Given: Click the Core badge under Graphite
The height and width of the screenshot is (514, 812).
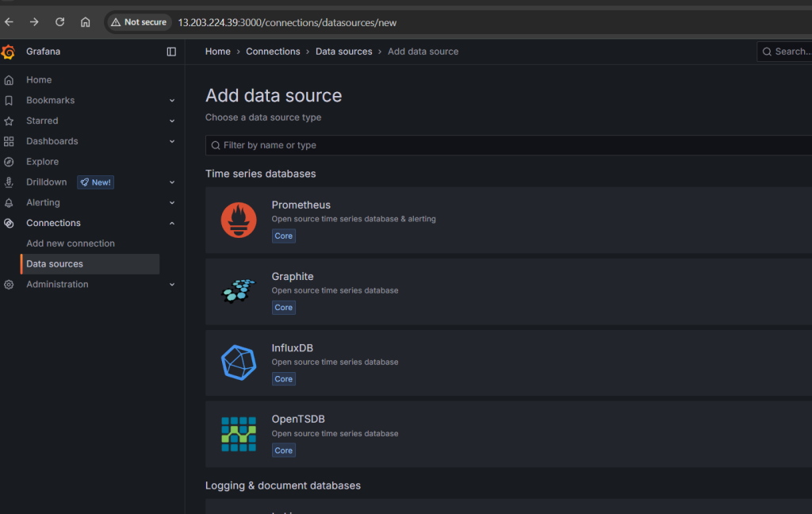Looking at the screenshot, I should coord(284,307).
